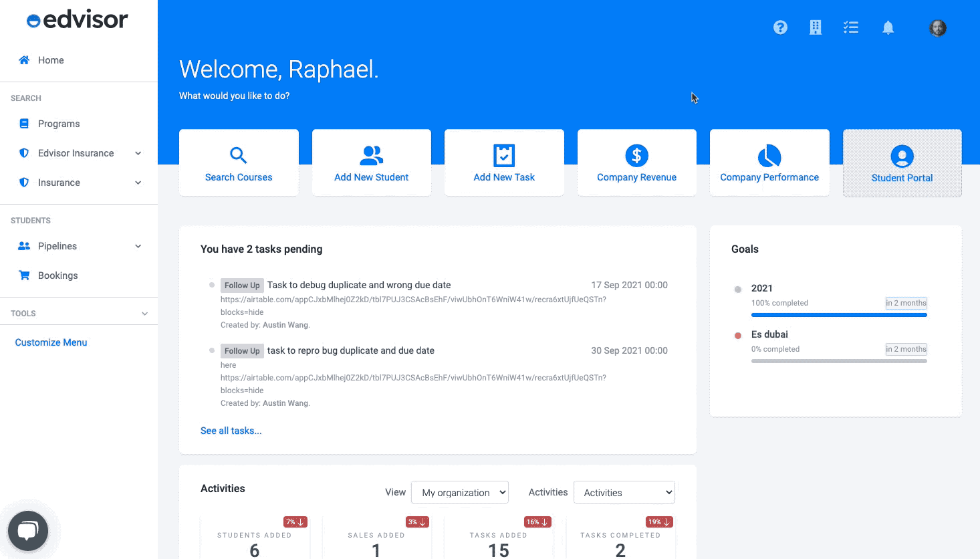Viewport: 980px width, 559px height.
Task: Click See all tasks link
Action: (x=231, y=431)
